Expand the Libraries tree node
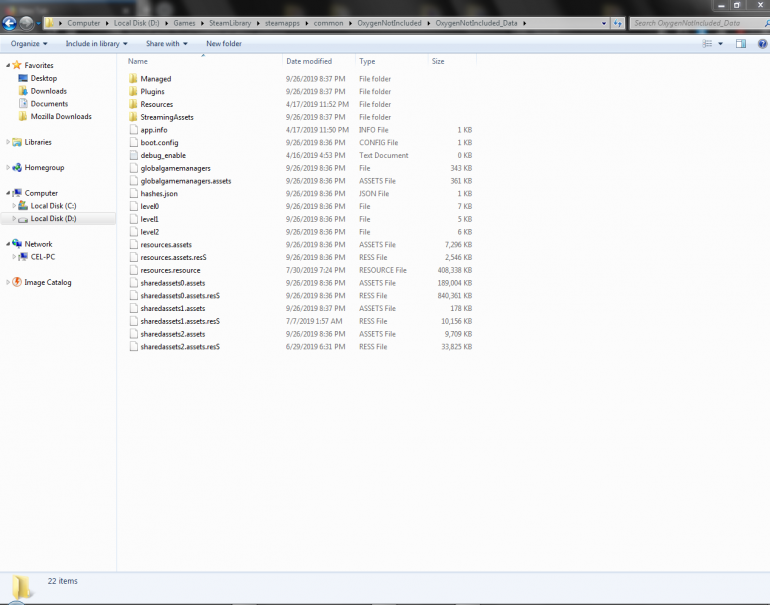Image resolution: width=770 pixels, height=605 pixels. pyautogui.click(x=8, y=142)
